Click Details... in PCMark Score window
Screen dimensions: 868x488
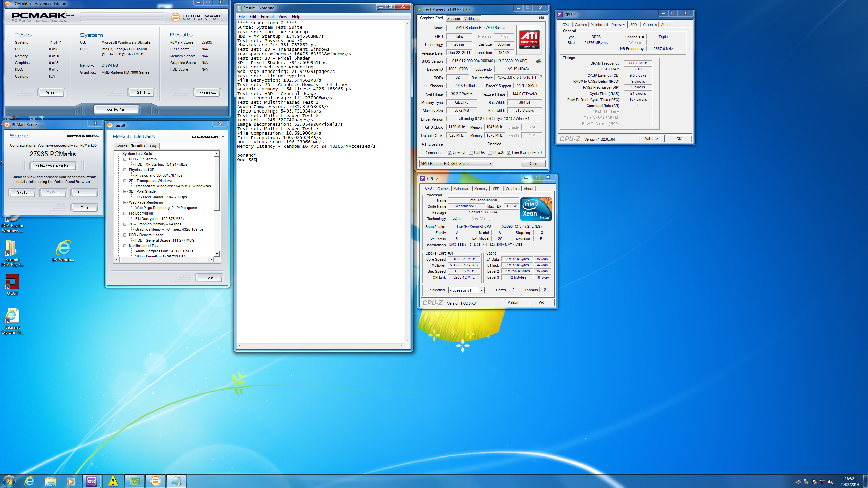click(x=23, y=193)
